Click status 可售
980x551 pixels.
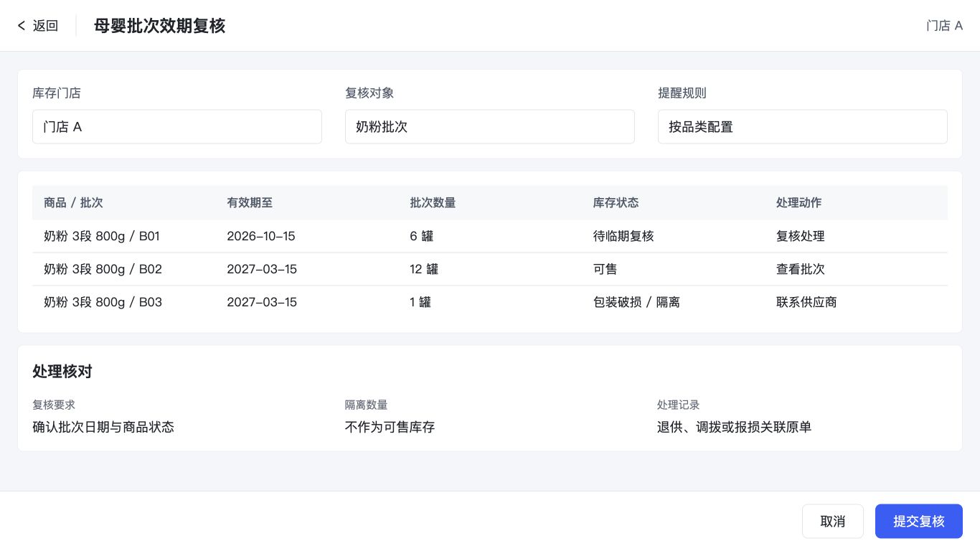pos(606,269)
